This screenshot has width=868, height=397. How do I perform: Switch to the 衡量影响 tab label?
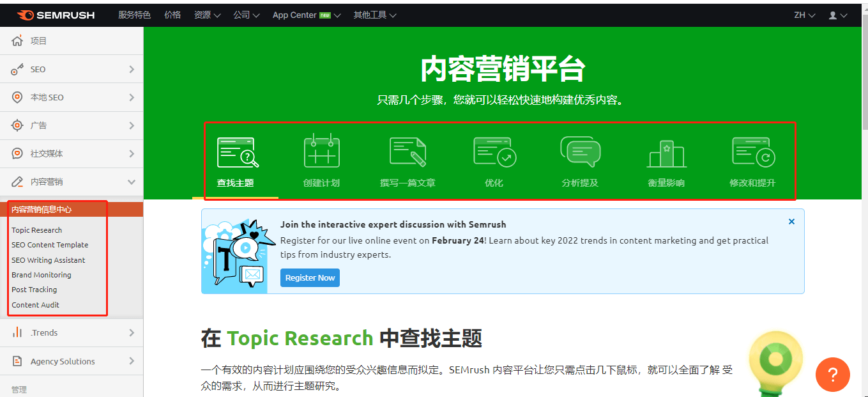point(666,183)
